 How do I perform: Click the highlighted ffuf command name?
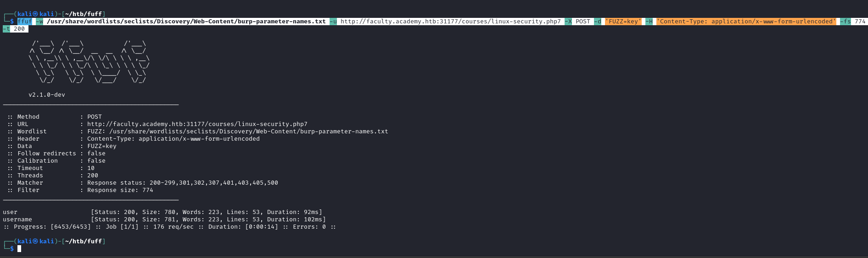click(25, 22)
